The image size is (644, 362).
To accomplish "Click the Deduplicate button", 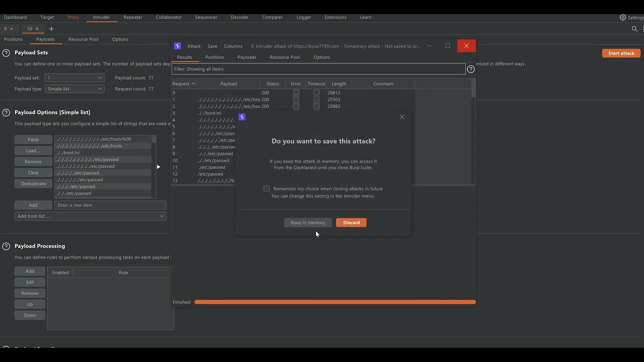I will [33, 184].
